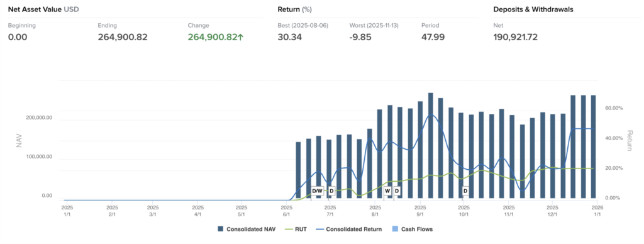
Task: Click the Best return value 30.34
Action: (x=290, y=37)
